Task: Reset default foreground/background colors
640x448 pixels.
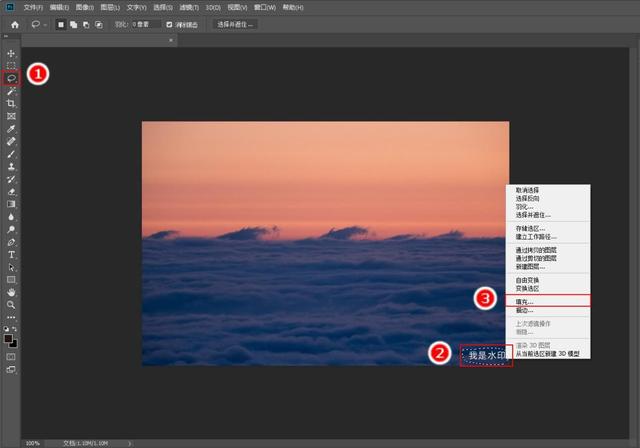Action: 6,329
